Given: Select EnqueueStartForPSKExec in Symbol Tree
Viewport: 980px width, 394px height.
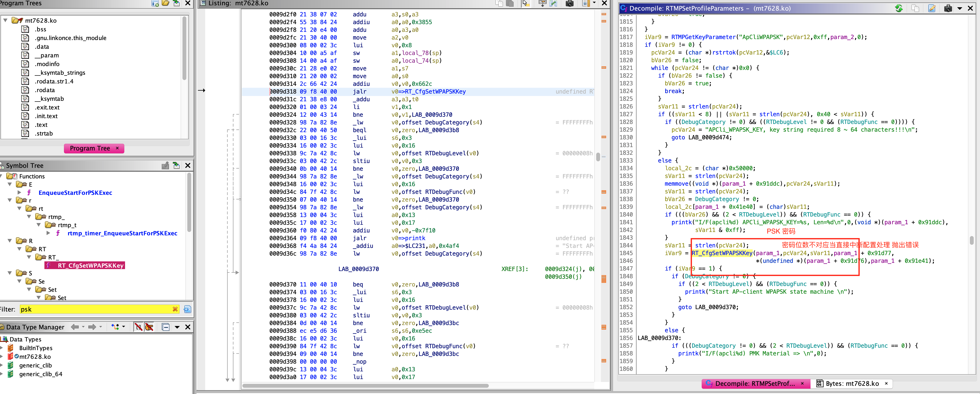Looking at the screenshot, I should point(75,193).
